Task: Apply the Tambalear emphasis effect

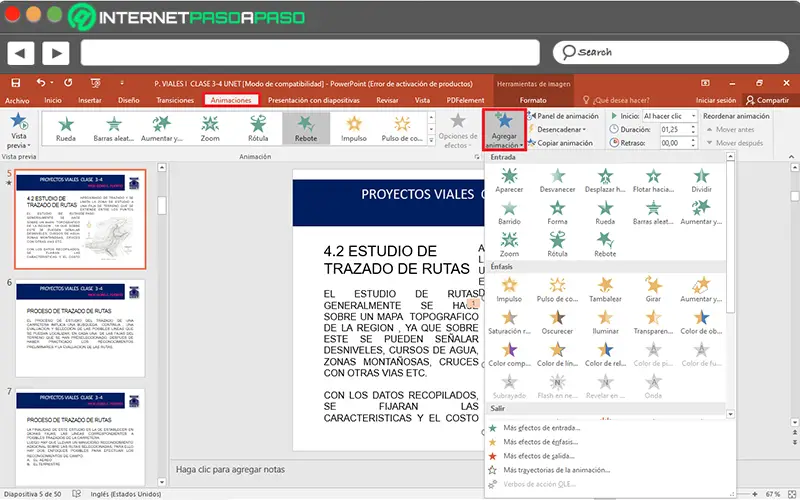Action: click(605, 290)
